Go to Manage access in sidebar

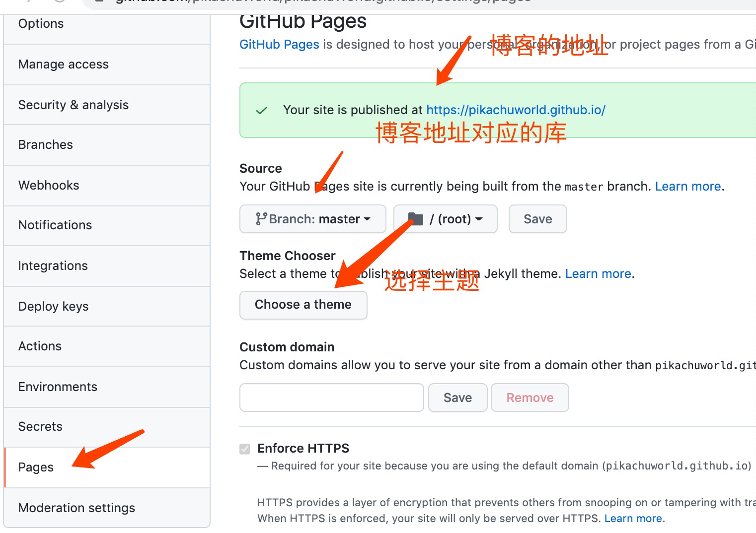[x=107, y=65]
